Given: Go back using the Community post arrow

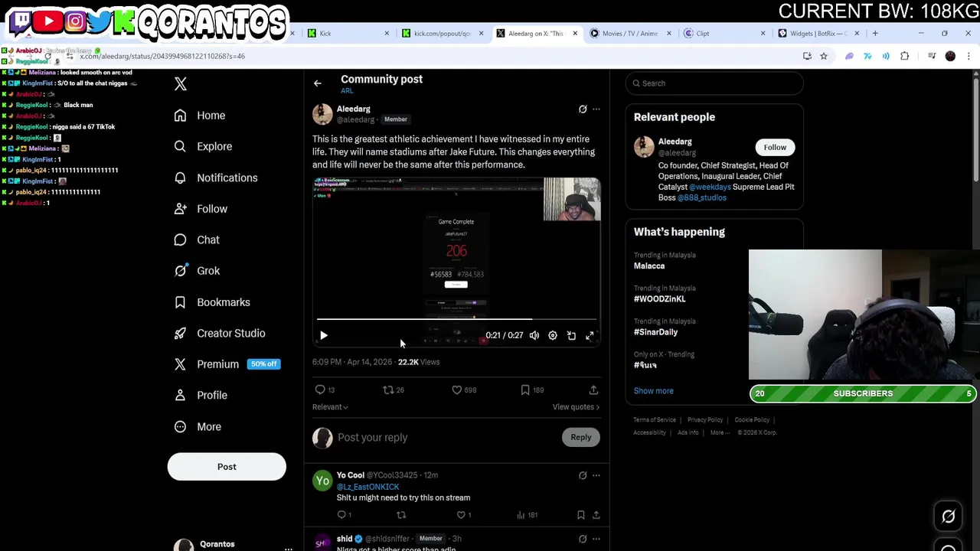Looking at the screenshot, I should [318, 83].
